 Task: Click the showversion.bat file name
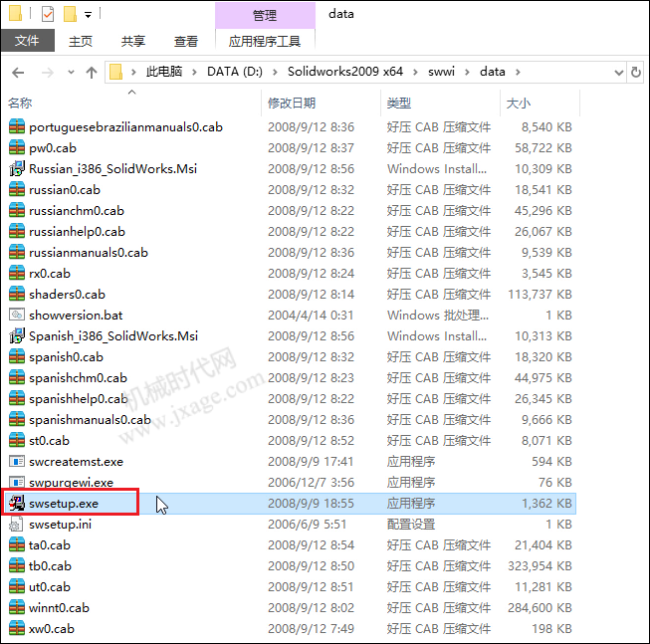point(76,316)
